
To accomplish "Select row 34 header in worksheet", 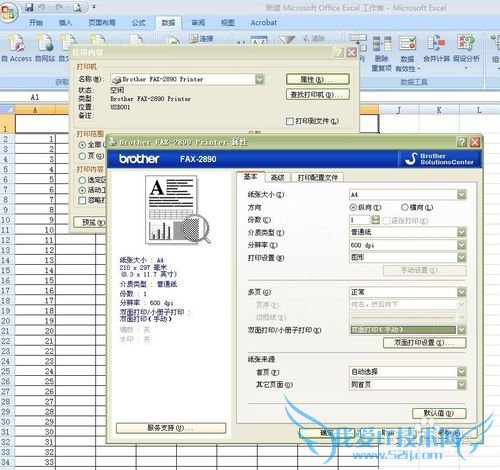I will pyautogui.click(x=6, y=462).
